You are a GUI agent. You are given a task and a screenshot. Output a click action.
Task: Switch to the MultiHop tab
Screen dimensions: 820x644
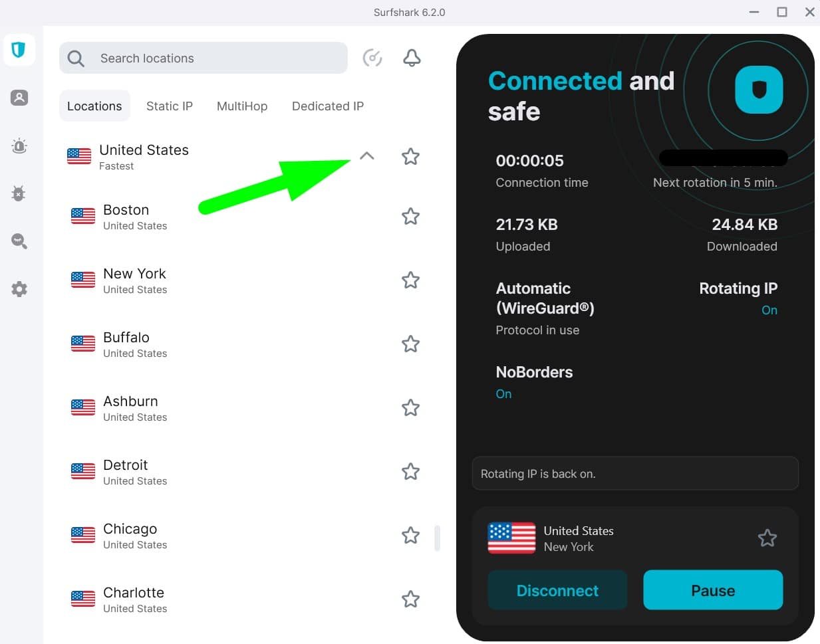click(x=242, y=106)
